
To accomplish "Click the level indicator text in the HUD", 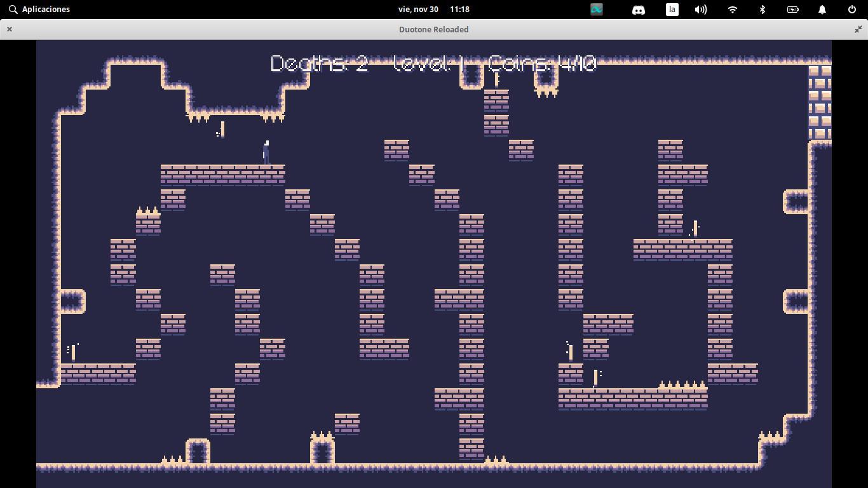I will pyautogui.click(x=429, y=64).
